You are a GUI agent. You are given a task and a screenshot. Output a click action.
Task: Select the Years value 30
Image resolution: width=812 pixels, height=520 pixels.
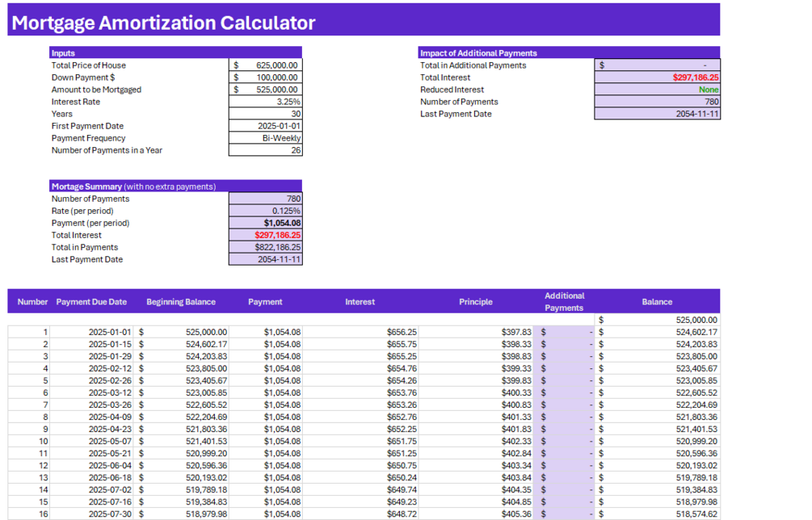[x=266, y=114]
